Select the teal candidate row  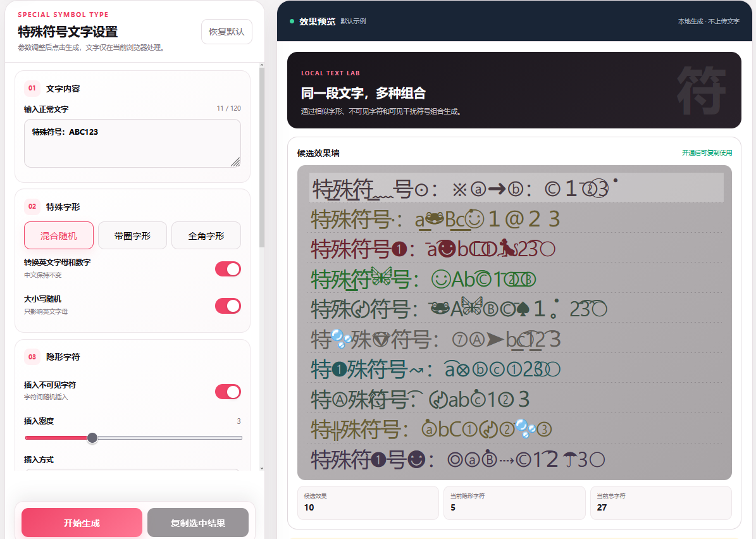516,369
